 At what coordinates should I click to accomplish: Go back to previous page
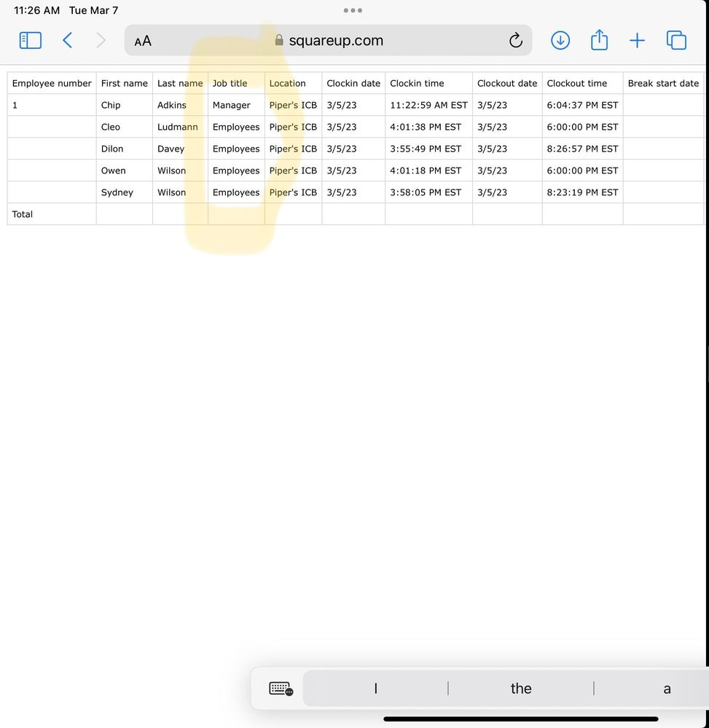click(x=68, y=41)
